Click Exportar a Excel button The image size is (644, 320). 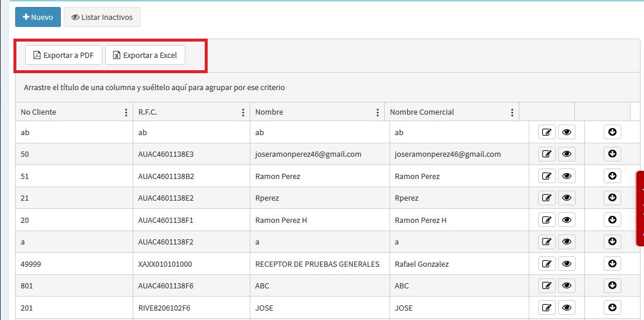click(145, 56)
